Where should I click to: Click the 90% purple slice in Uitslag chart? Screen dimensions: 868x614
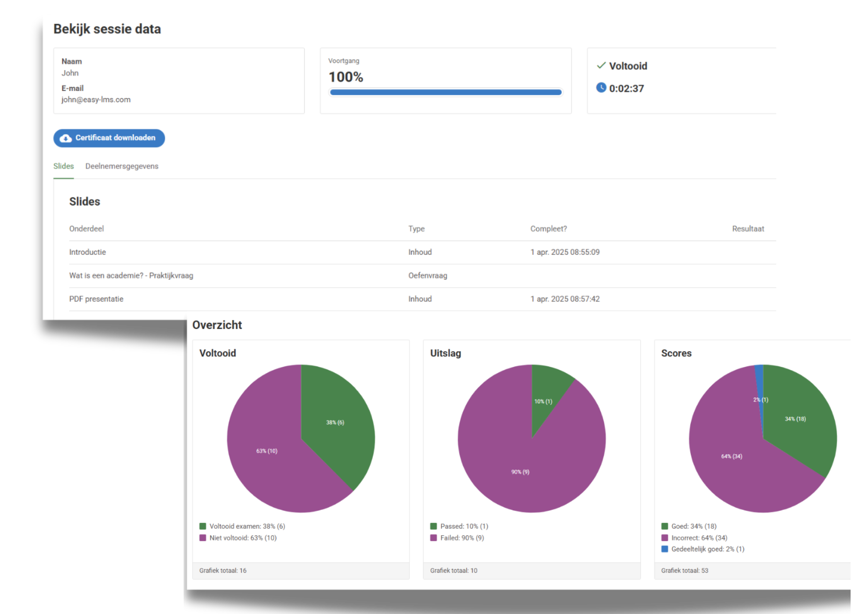click(x=520, y=472)
